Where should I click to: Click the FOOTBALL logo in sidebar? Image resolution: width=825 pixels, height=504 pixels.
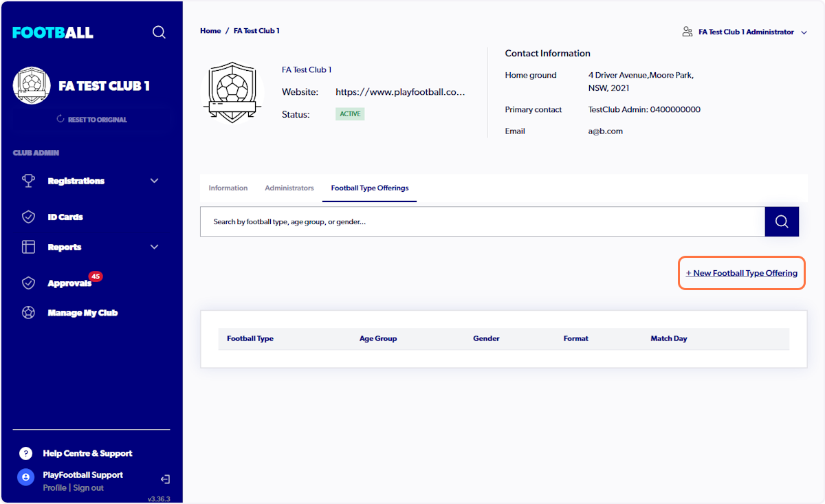pyautogui.click(x=53, y=32)
